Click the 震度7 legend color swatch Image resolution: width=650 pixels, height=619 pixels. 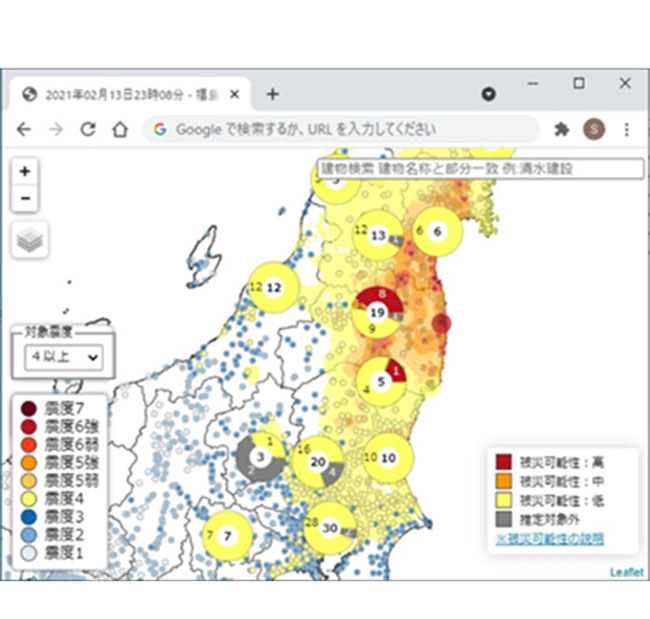click(x=29, y=409)
